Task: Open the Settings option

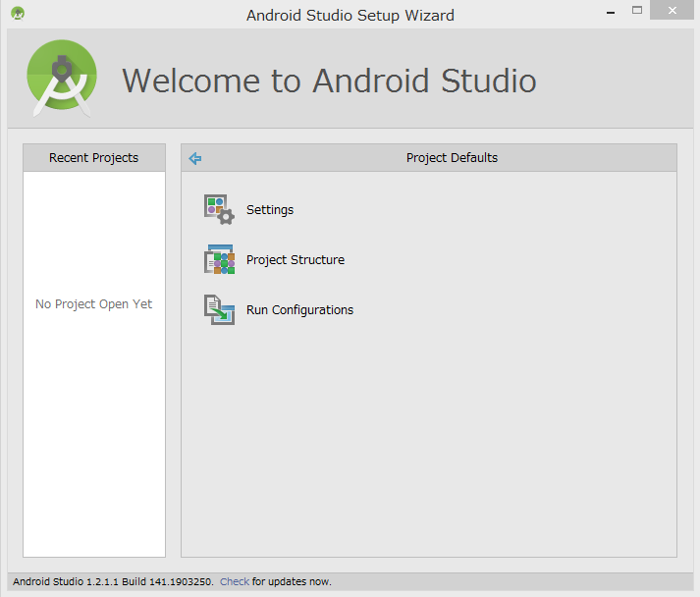Action: [x=270, y=210]
